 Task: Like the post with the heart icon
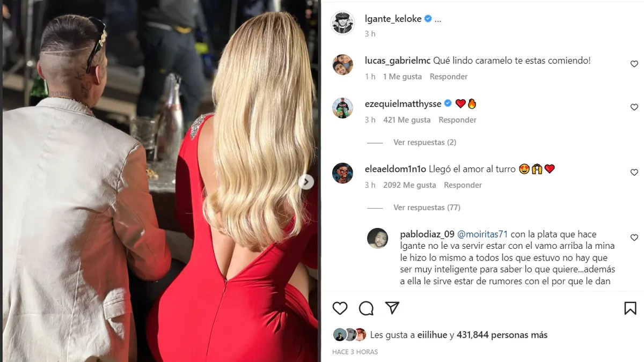[340, 308]
